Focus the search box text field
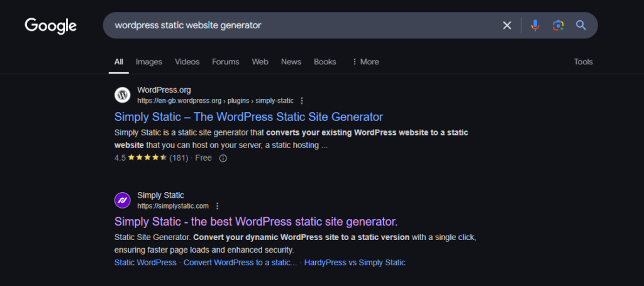This screenshot has width=644, height=286. pos(304,26)
